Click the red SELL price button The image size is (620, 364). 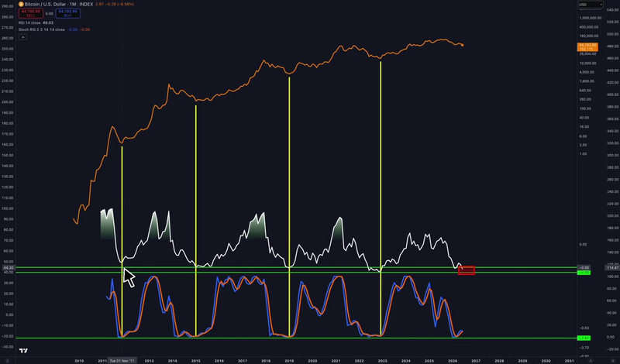tap(30, 13)
